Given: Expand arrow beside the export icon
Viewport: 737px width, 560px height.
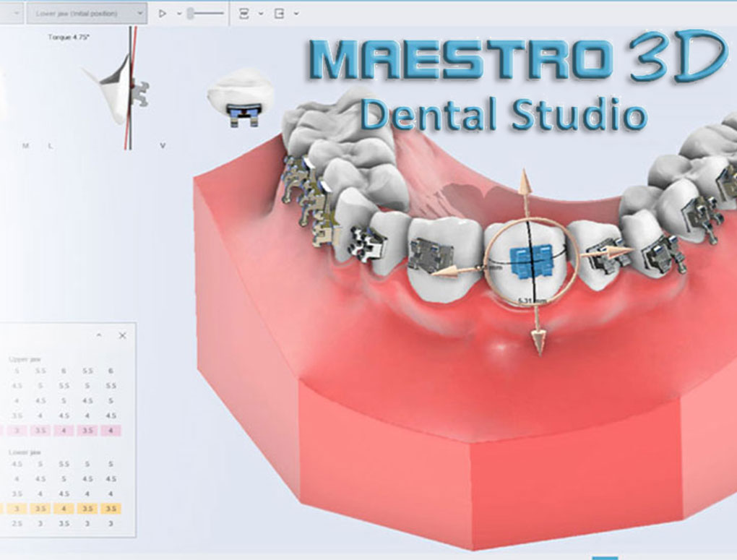Looking at the screenshot, I should [296, 14].
